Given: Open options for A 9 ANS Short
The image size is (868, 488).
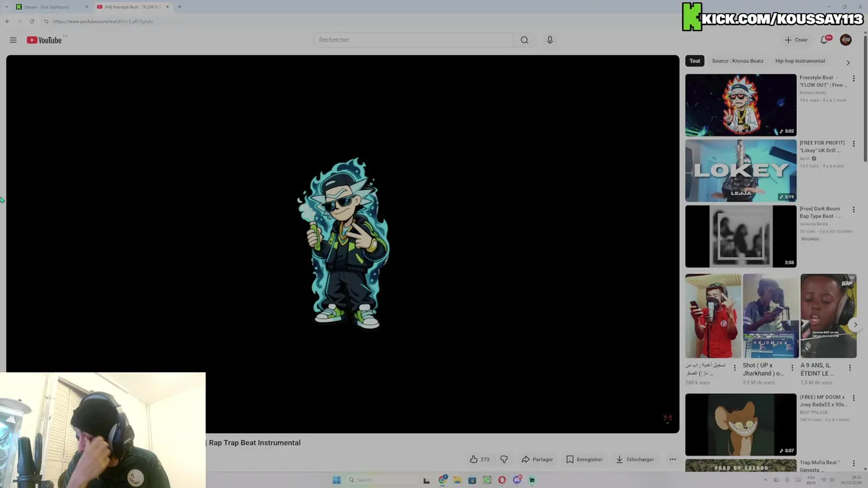Looking at the screenshot, I should coord(850,368).
